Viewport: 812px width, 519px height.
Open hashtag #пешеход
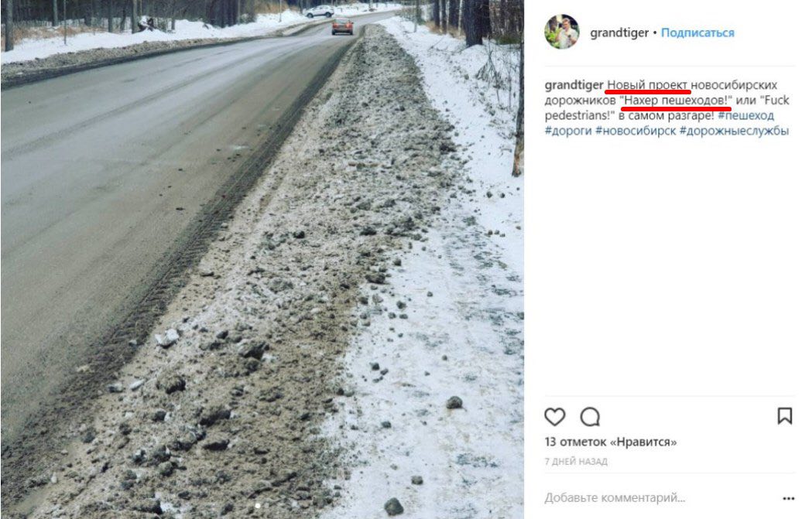(x=745, y=115)
